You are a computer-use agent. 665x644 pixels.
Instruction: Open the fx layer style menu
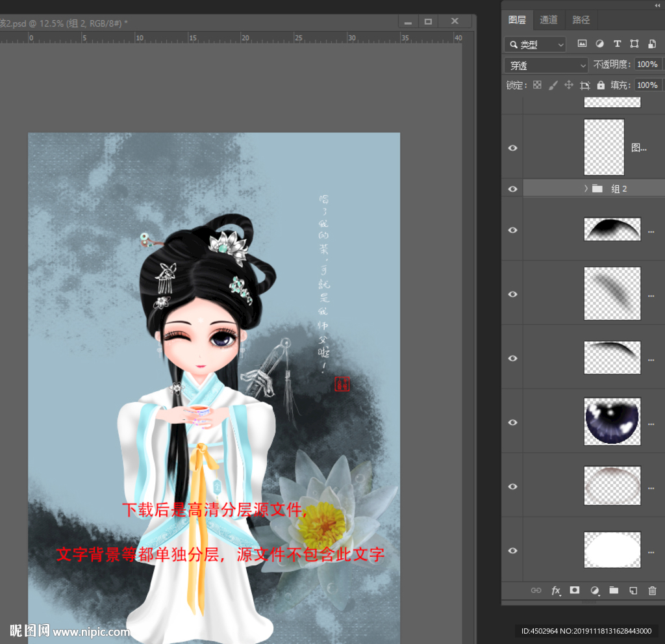click(556, 591)
